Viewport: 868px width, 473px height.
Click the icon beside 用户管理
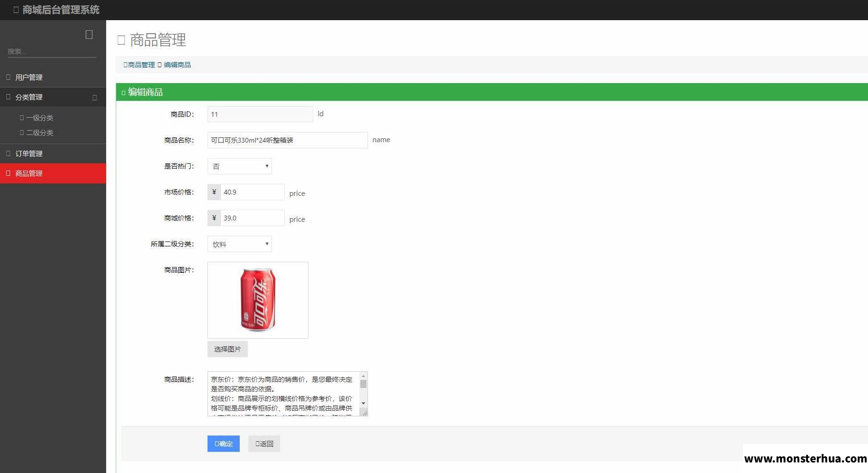point(8,77)
